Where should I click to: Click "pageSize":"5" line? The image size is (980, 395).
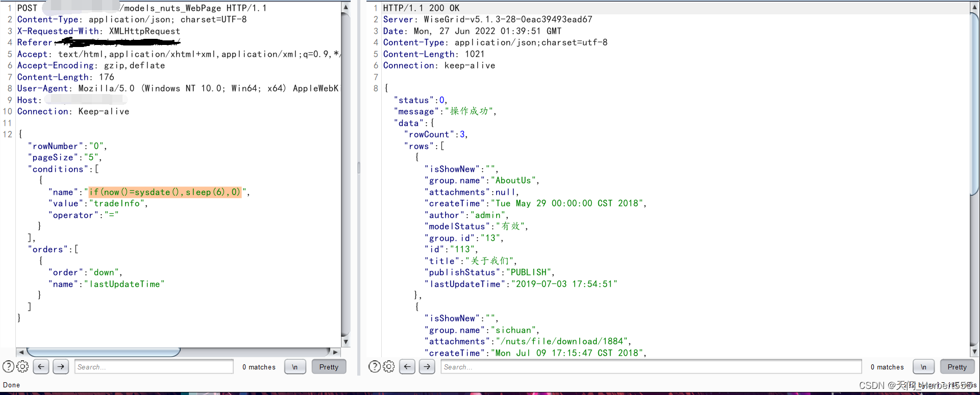[65, 157]
